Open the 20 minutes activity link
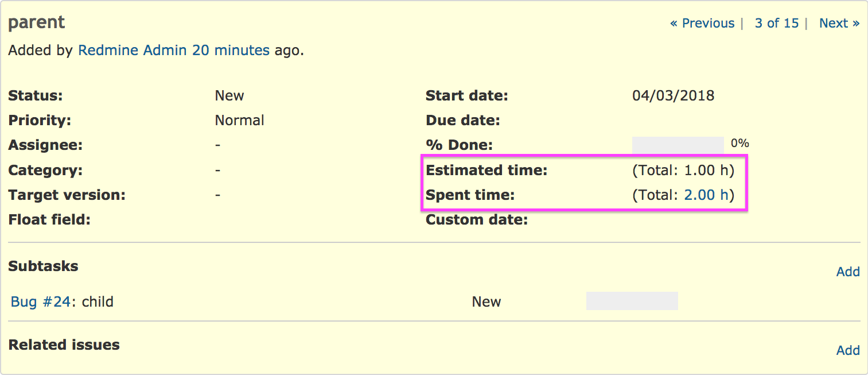The image size is (868, 375). tap(231, 50)
